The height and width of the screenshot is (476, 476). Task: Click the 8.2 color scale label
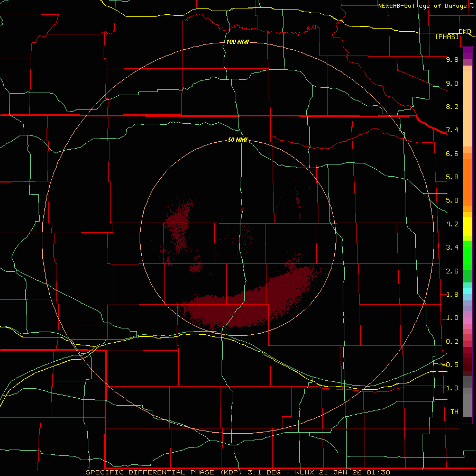pyautogui.click(x=452, y=106)
